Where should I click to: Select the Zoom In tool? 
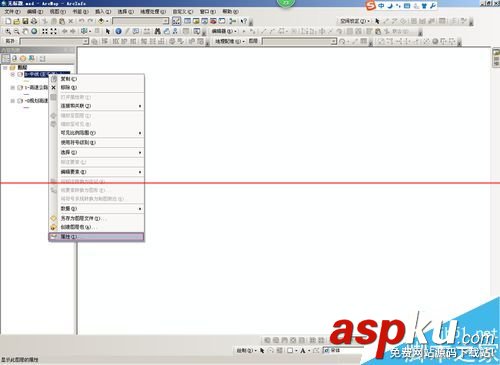tap(8, 31)
